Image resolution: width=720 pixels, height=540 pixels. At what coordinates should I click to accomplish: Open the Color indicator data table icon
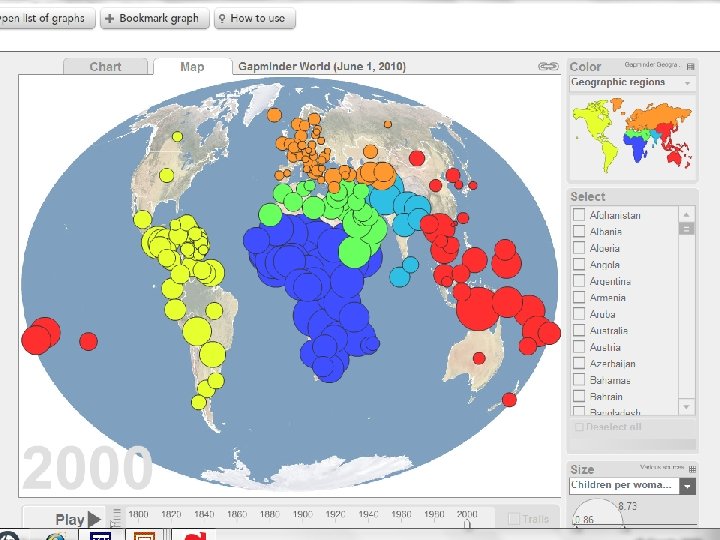point(690,67)
